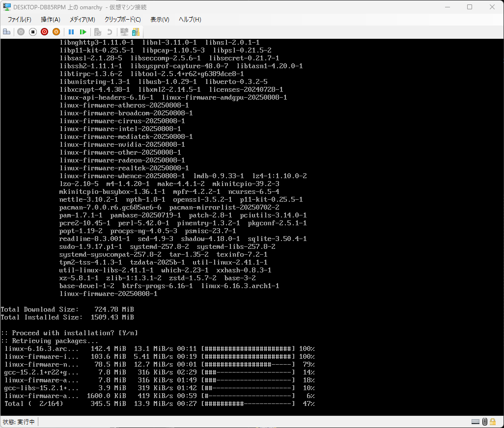This screenshot has width=504, height=428.
Task: Open the ヘルプ(H) menu
Action: 190,19
